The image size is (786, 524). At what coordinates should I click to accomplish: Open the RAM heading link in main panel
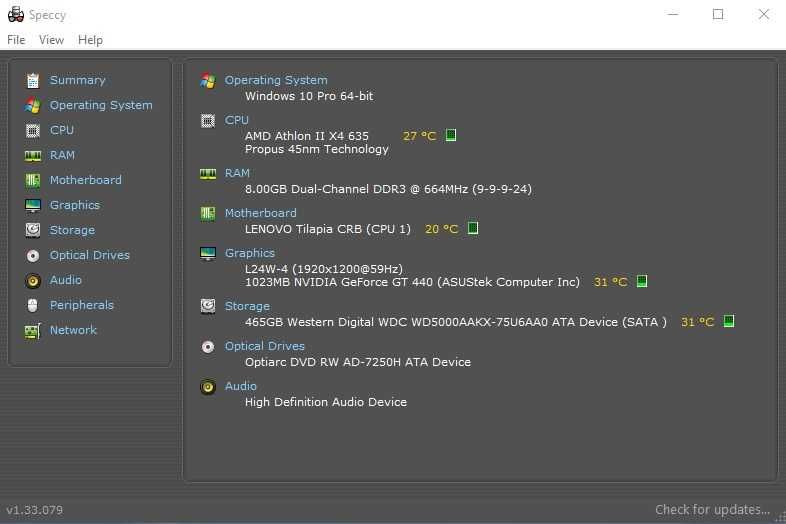pos(237,173)
